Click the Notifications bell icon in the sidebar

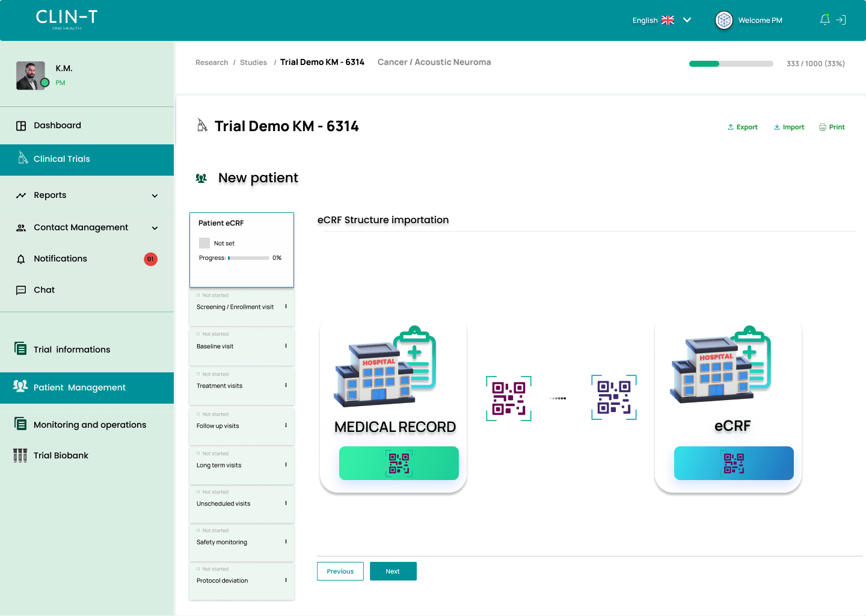click(x=21, y=259)
